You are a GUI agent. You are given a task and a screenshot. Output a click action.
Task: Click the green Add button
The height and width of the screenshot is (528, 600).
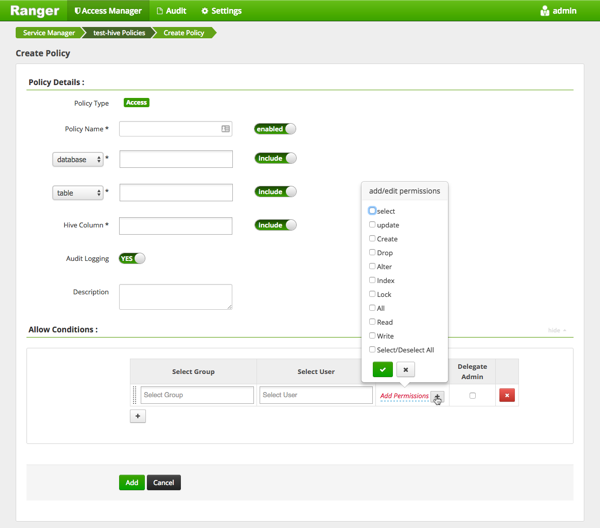tap(132, 482)
